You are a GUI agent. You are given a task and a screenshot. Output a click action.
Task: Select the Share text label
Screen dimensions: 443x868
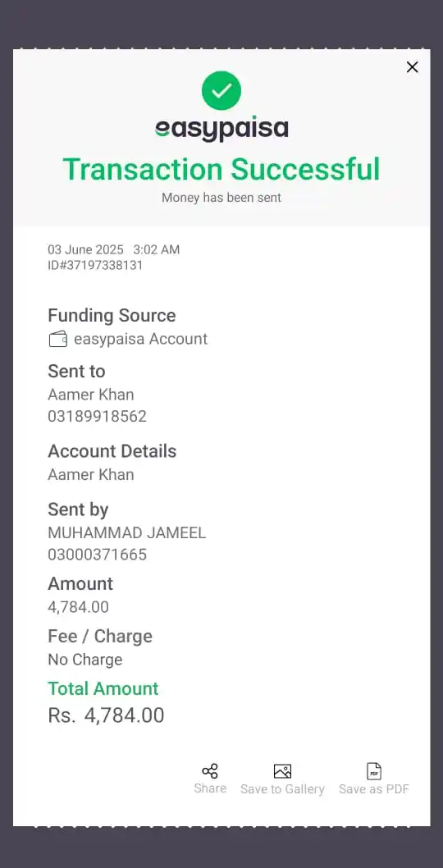coord(210,788)
